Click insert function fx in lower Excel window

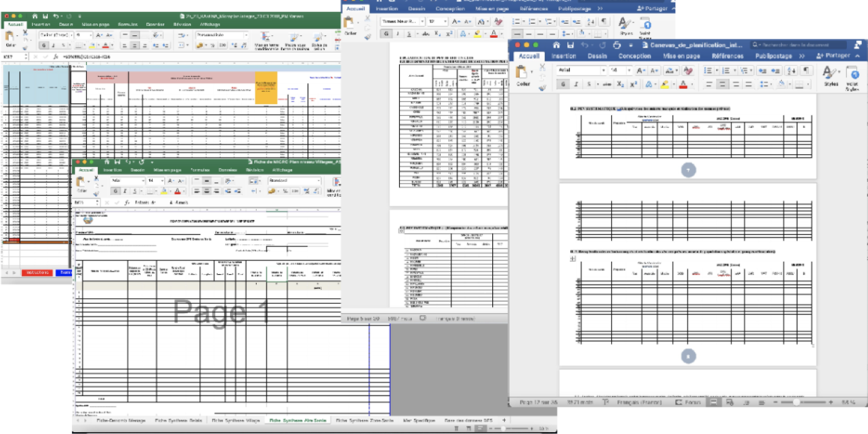pyautogui.click(x=127, y=203)
